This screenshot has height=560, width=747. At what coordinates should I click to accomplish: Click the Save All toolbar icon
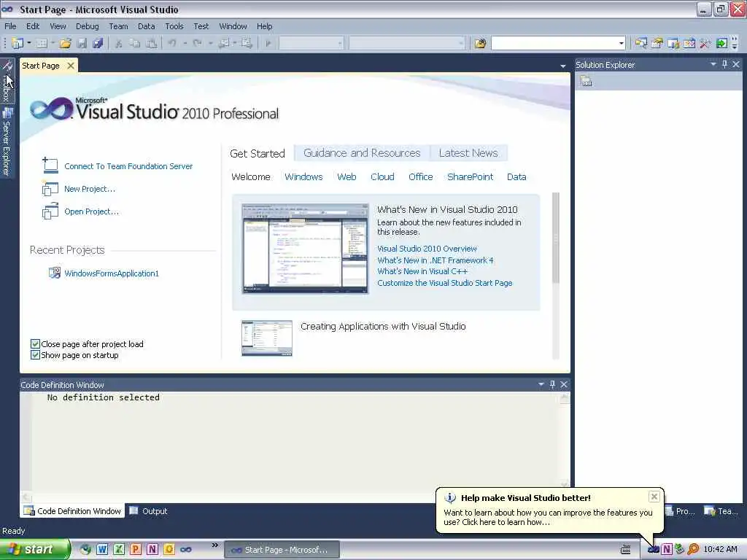(x=98, y=43)
